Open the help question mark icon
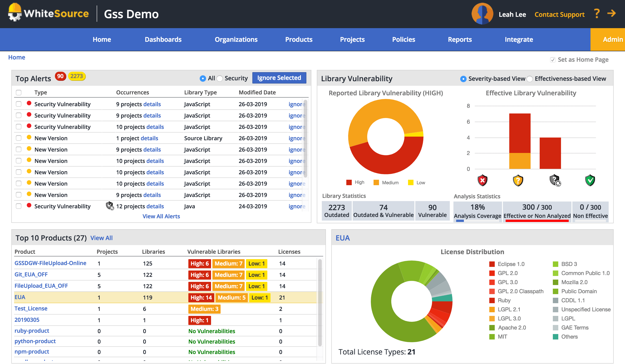Screen dimensions: 625x364 point(597,14)
